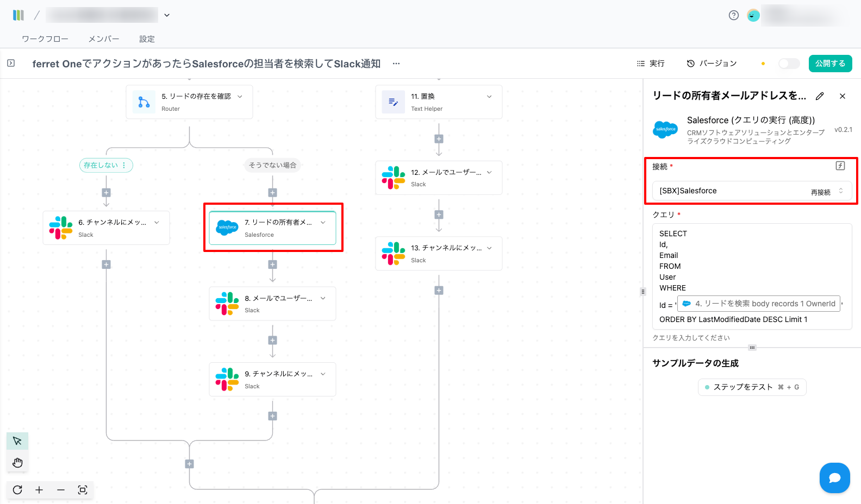Toggle the sidebar panel icon beside workflow title
This screenshot has width=861, height=504.
pos(11,64)
